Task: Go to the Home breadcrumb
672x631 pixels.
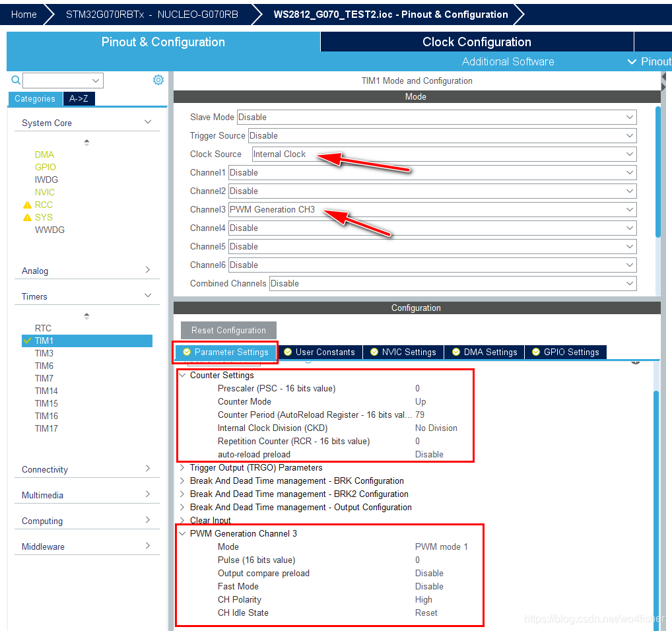Action: [x=24, y=15]
